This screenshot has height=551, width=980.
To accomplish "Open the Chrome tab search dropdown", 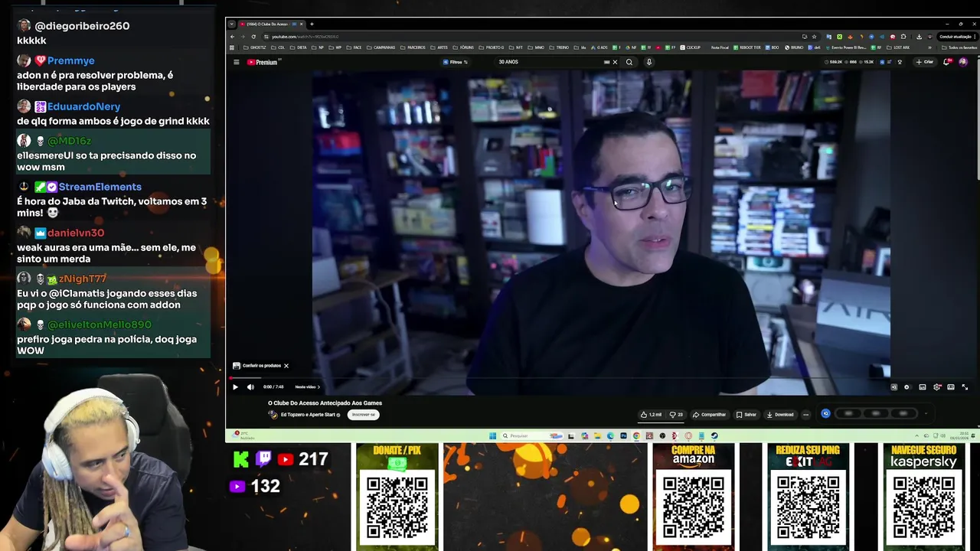I will pos(232,24).
